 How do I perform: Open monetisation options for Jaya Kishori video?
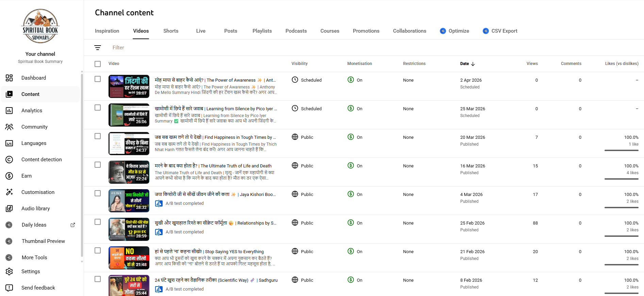(355, 194)
